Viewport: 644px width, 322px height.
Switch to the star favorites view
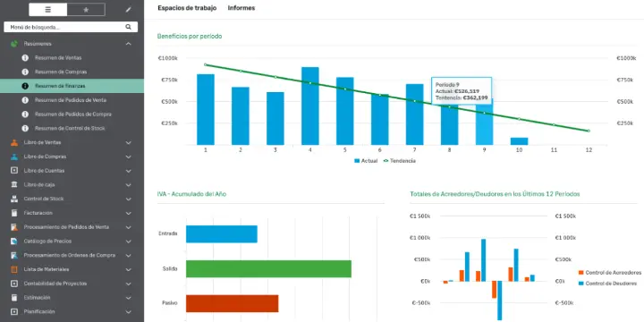[86, 10]
